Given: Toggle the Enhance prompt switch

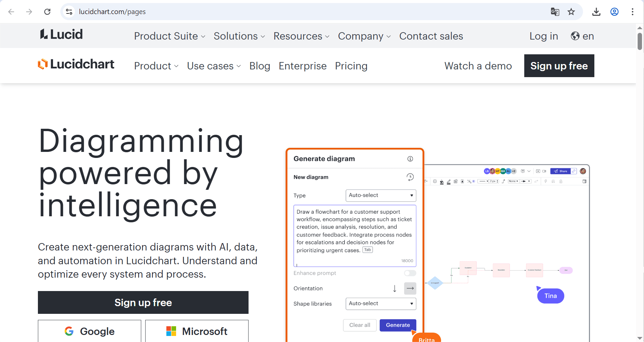Looking at the screenshot, I should (x=410, y=273).
